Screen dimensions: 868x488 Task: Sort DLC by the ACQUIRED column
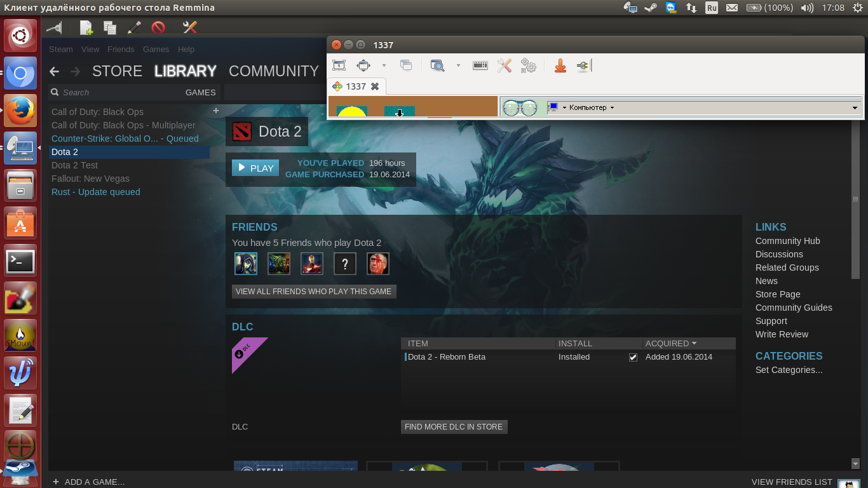[x=670, y=343]
